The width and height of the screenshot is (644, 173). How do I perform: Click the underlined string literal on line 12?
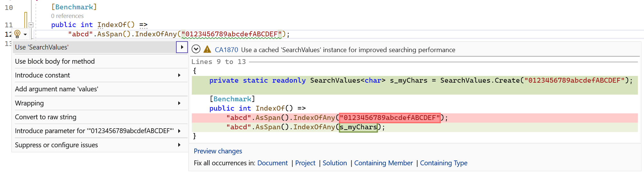(x=231, y=34)
